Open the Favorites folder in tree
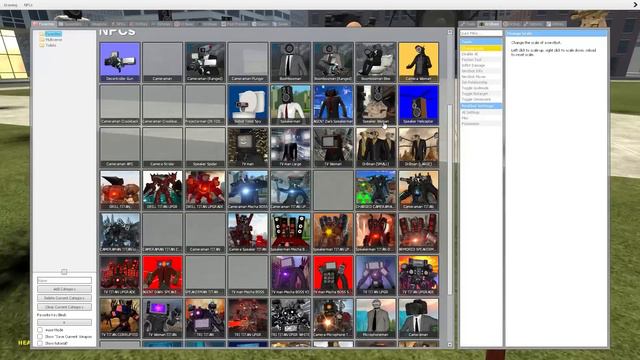 click(53, 34)
